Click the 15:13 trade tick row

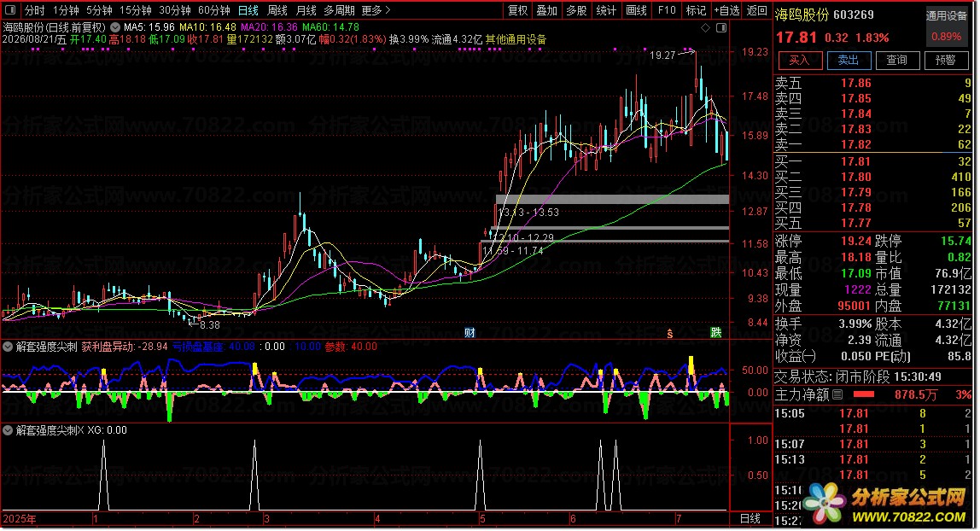pos(872,460)
